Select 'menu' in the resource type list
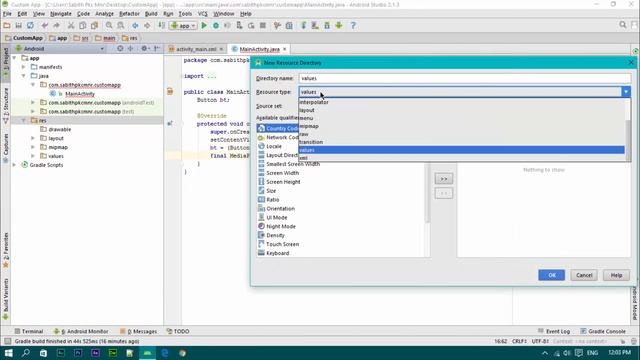Viewport: 640px width, 360px height. tap(462, 118)
